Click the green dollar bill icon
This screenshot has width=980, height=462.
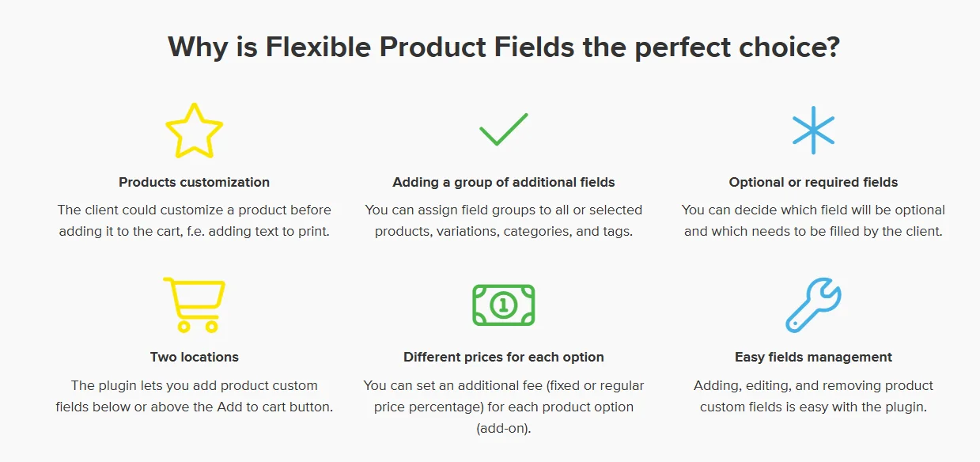[x=503, y=305]
